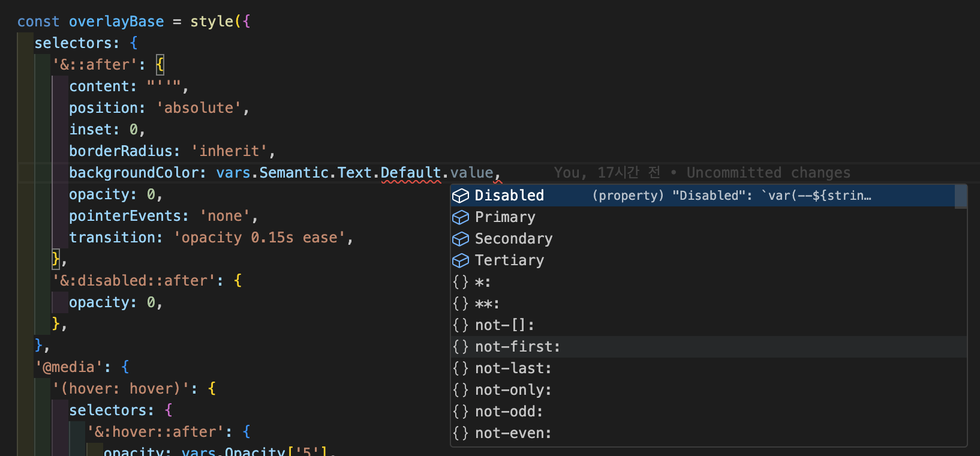
Task: Click the '@media' key string
Action: pyautogui.click(x=69, y=367)
